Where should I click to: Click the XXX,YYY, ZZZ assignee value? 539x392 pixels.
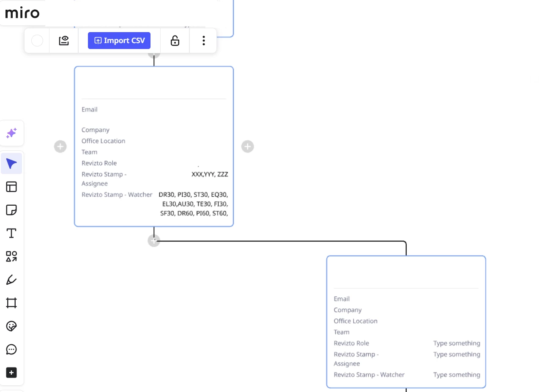pyautogui.click(x=210, y=174)
